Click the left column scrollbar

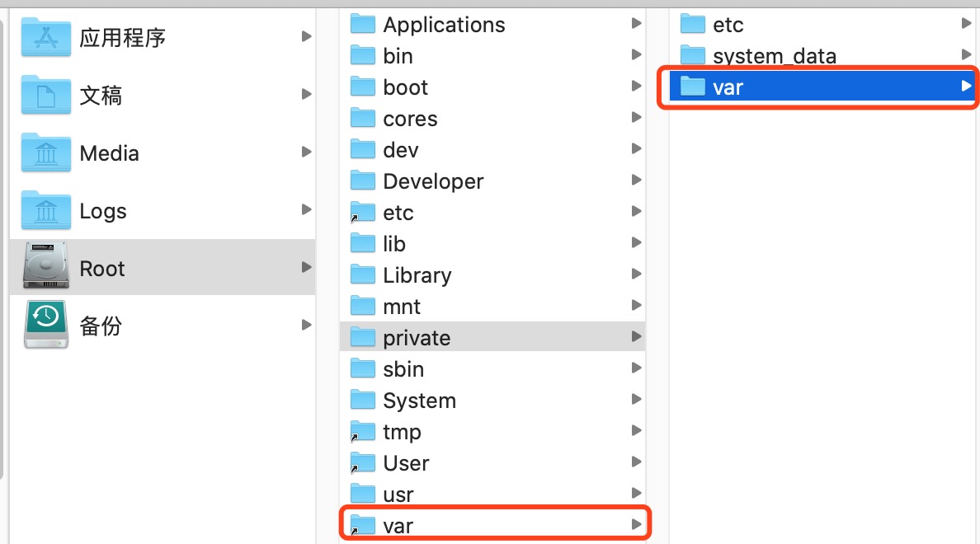click(2, 250)
